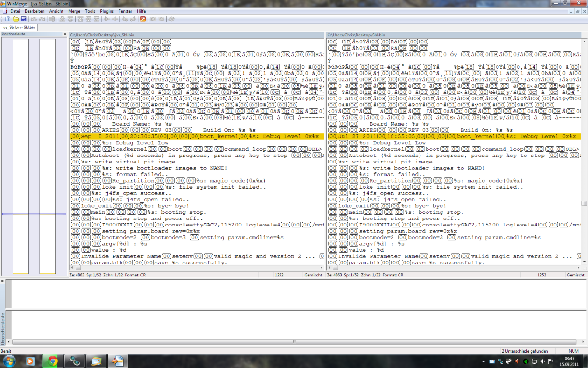The width and height of the screenshot is (588, 368).
Task: Click the All Right toolbar icon
Action: [154, 19]
